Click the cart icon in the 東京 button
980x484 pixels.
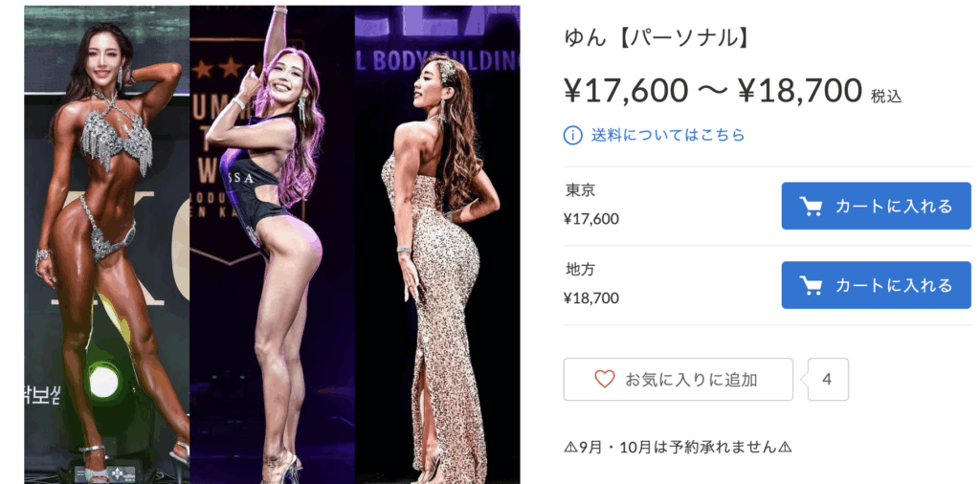point(812,206)
